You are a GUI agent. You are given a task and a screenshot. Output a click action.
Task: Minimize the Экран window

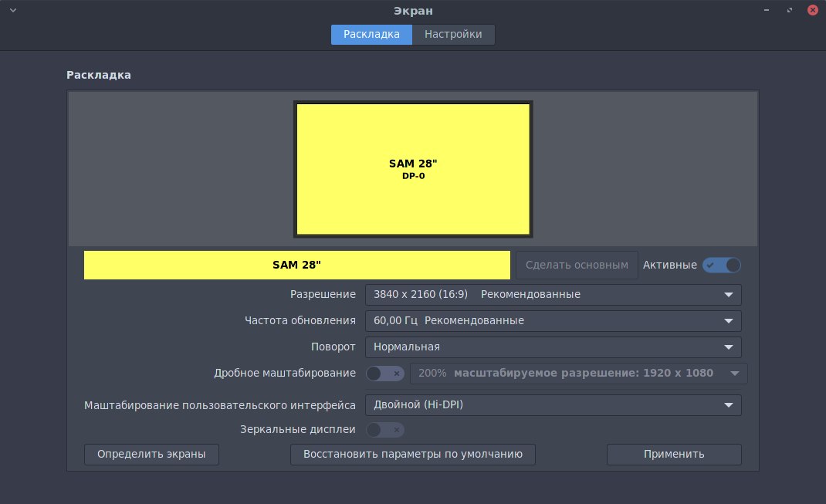pos(767,10)
